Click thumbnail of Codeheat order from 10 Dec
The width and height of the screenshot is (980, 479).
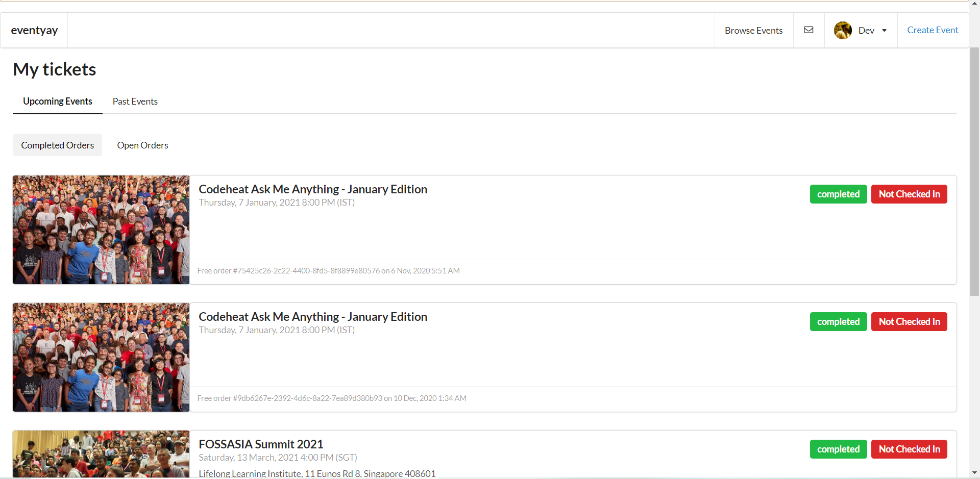click(x=101, y=357)
